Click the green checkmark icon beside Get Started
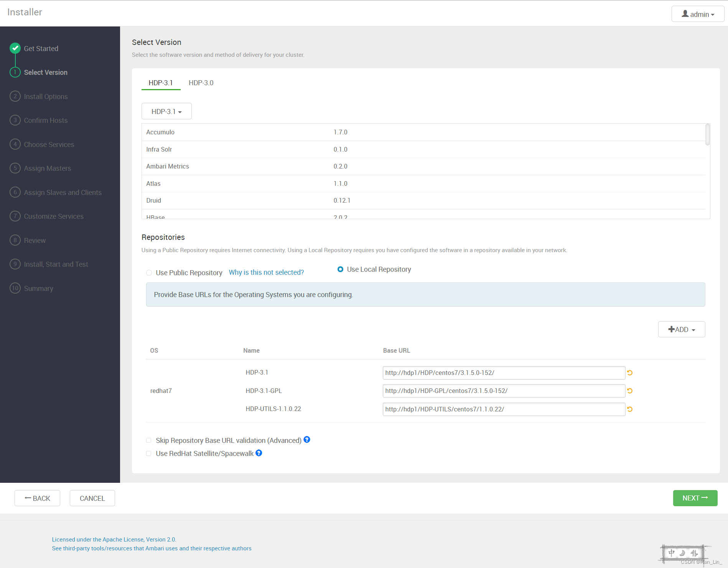Viewport: 728px width, 568px height. pyautogui.click(x=15, y=48)
